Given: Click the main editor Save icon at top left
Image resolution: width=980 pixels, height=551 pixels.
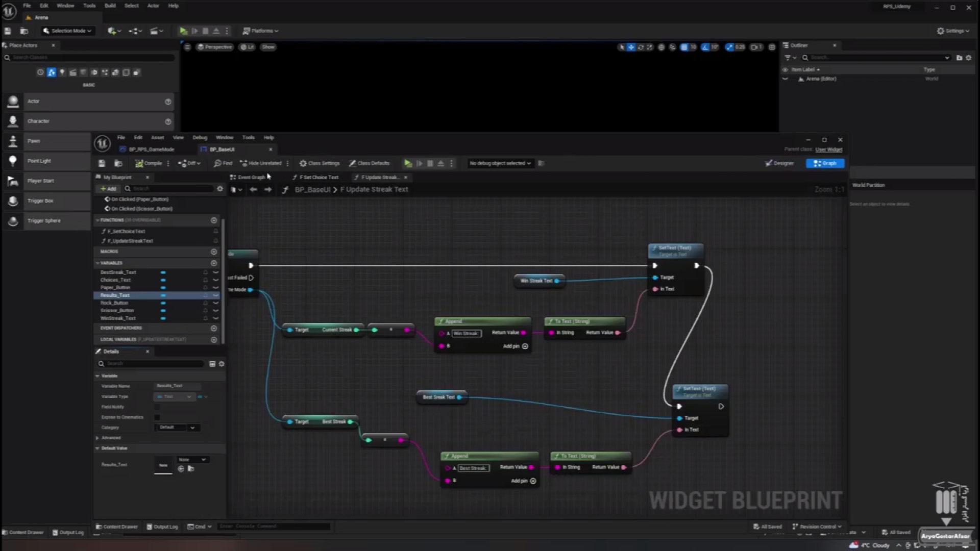Looking at the screenshot, I should tap(8, 31).
